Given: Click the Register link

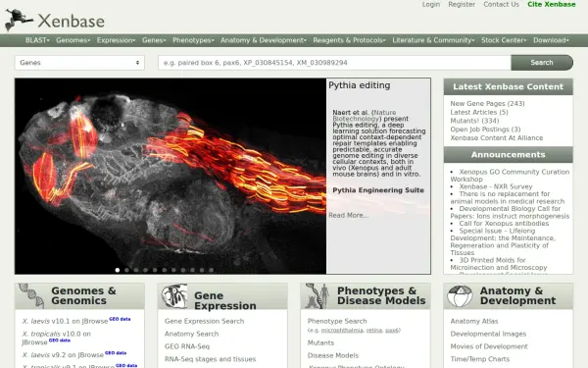Looking at the screenshot, I should pos(462,5).
